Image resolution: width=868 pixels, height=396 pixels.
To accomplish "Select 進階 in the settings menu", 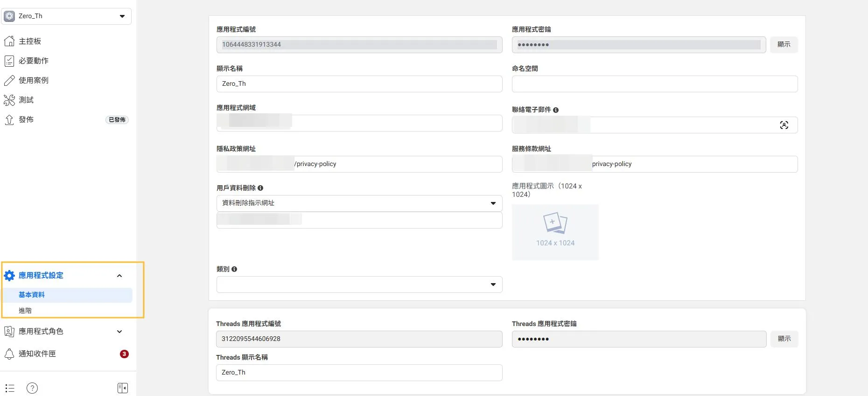I will 25,311.
